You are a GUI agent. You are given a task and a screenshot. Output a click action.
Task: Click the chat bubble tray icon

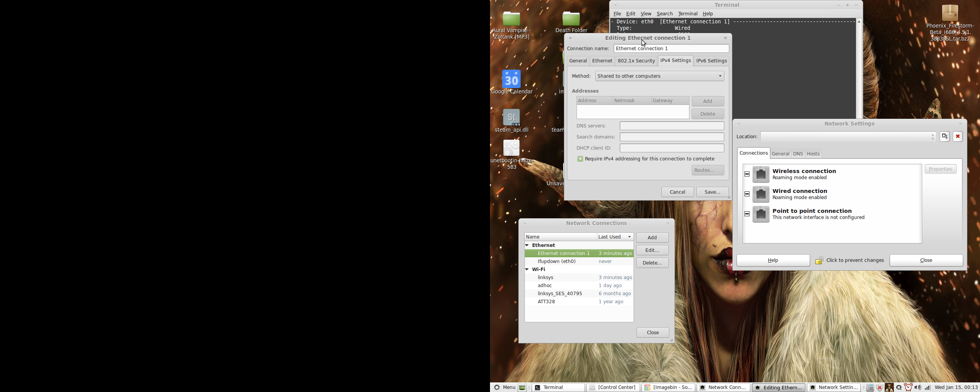coord(898,387)
